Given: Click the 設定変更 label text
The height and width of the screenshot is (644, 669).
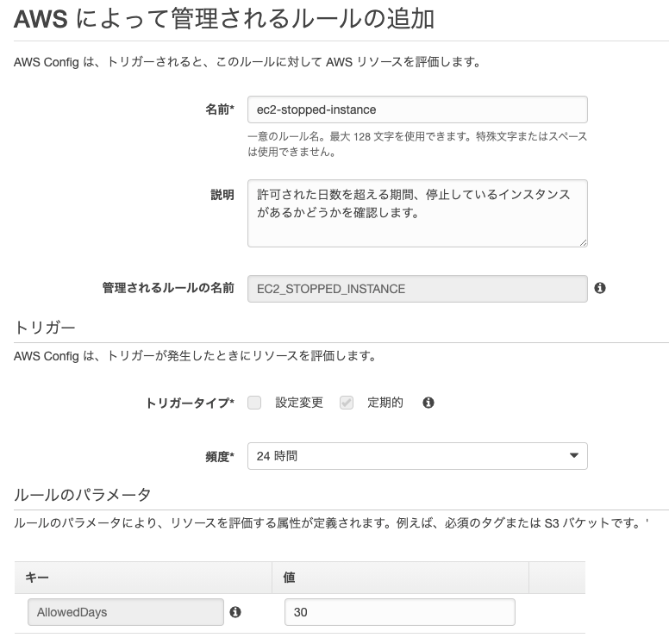Looking at the screenshot, I should [299, 403].
